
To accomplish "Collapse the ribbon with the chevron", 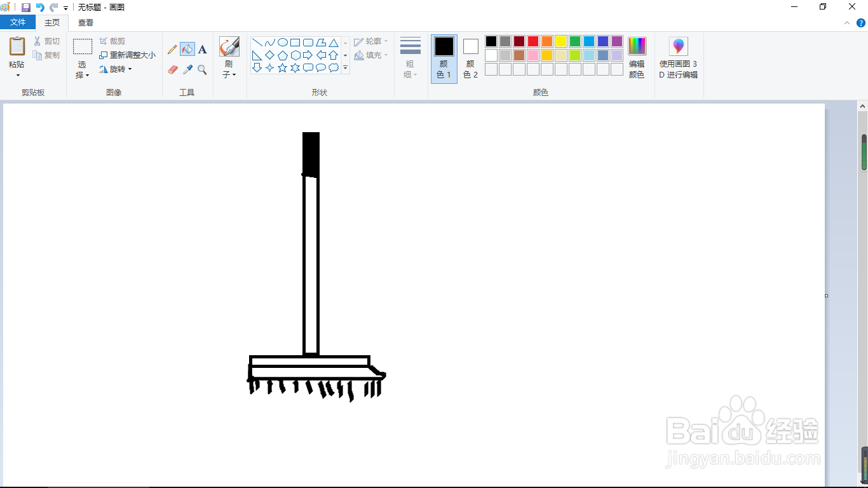I will pyautogui.click(x=847, y=22).
